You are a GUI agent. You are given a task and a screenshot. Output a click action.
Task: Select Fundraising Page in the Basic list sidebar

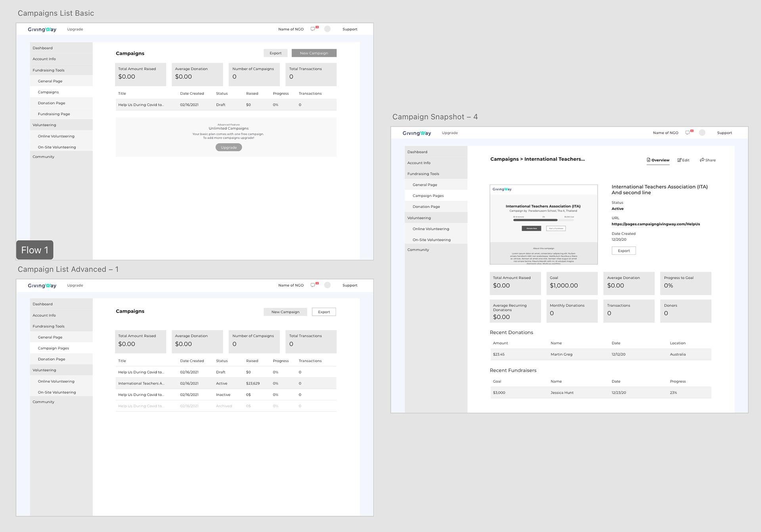click(54, 114)
